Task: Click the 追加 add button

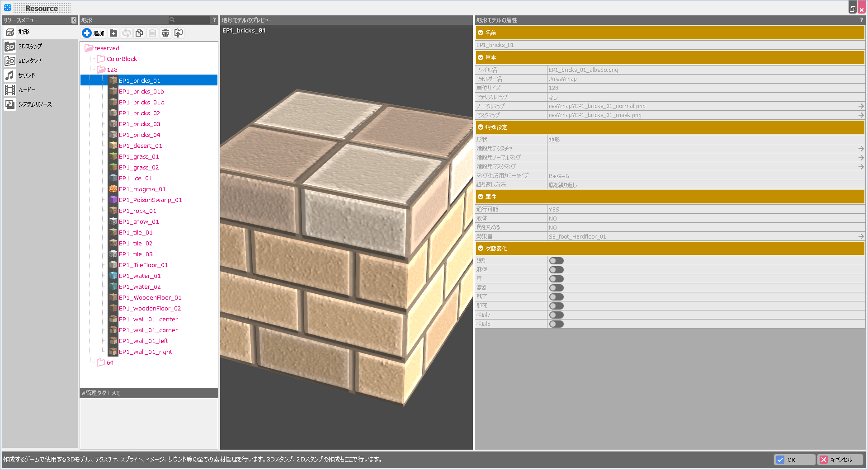Action: point(94,33)
